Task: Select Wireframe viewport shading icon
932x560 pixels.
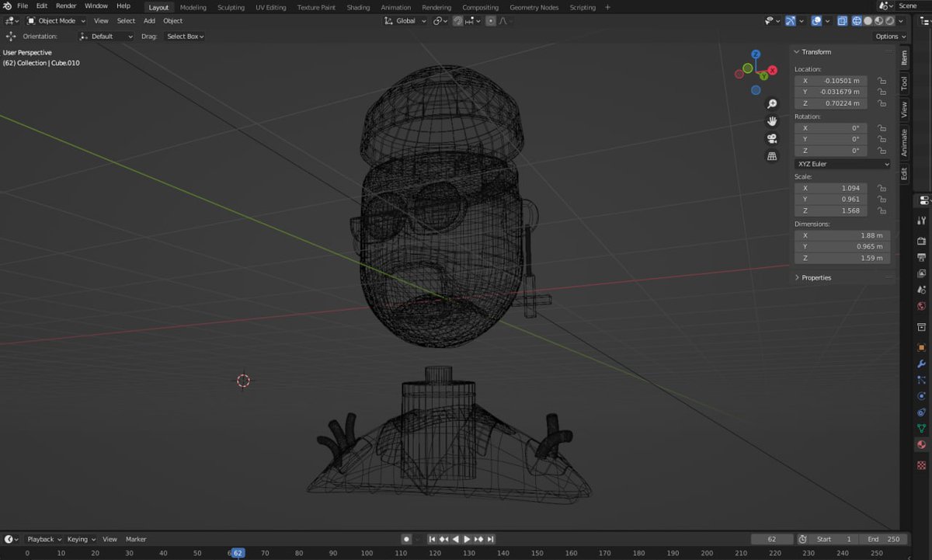Action: (857, 21)
